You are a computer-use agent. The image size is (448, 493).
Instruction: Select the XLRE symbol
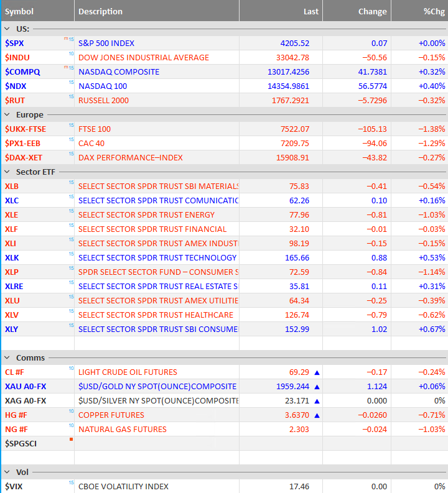(14, 287)
